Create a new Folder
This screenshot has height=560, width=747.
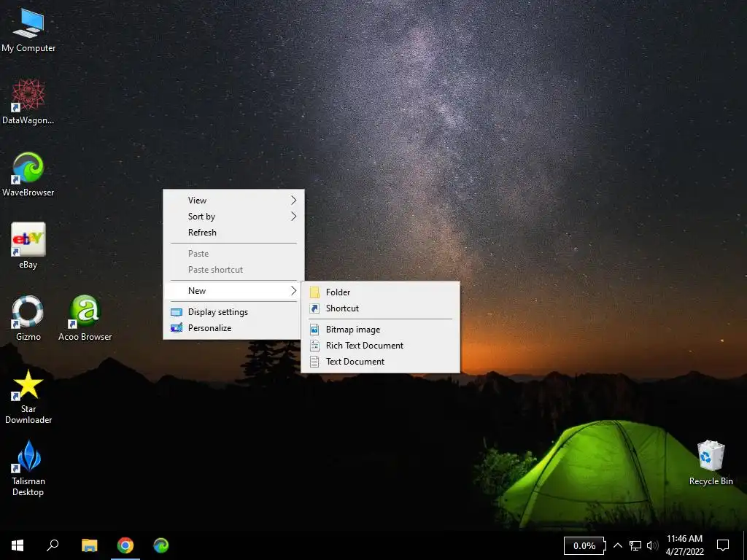pyautogui.click(x=381, y=292)
